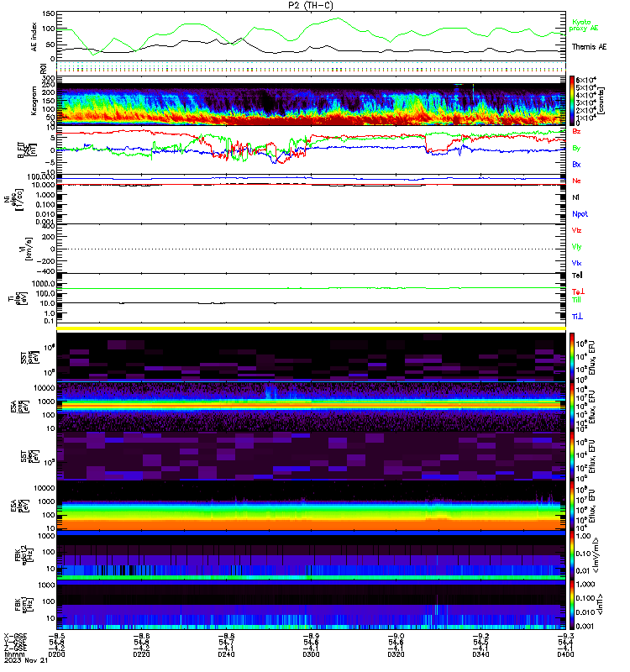Select the blue Ti perpendicular legend label
The image size is (630, 672).
(577, 317)
